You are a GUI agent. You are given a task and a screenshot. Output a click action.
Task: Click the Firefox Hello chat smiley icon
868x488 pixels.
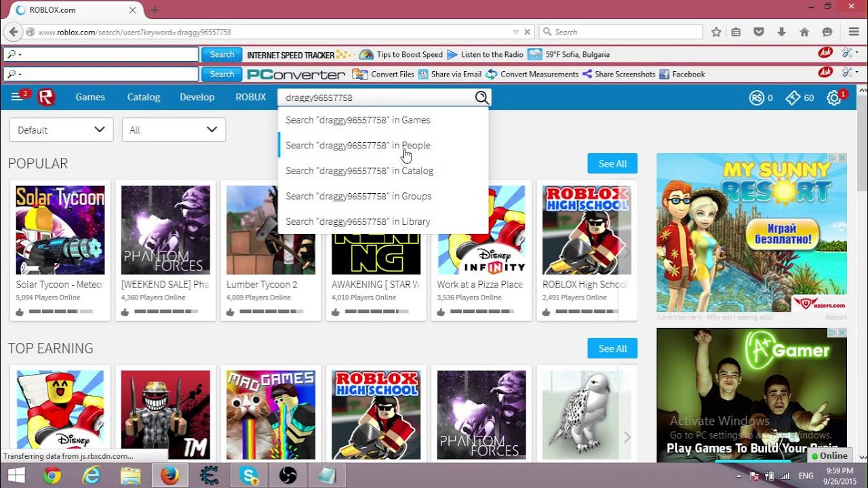coord(827,32)
